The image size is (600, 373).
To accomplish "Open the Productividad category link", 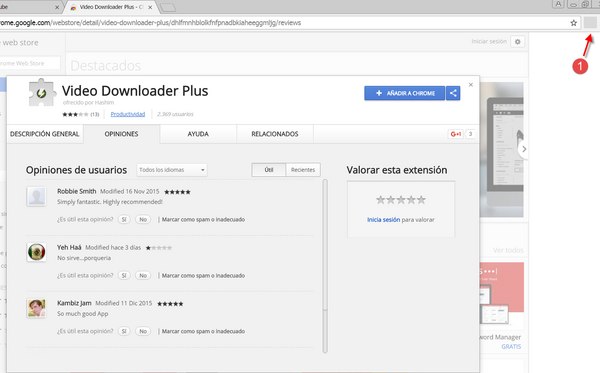I will (128, 114).
